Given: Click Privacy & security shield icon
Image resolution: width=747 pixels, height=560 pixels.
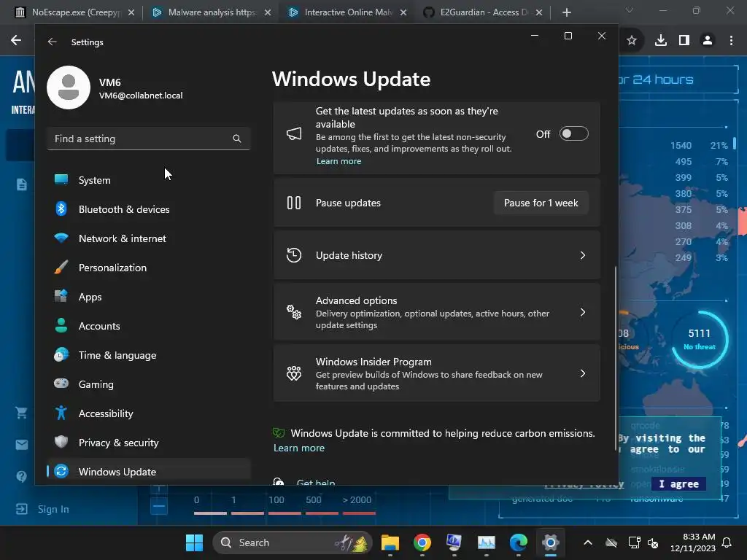Looking at the screenshot, I should point(61,442).
